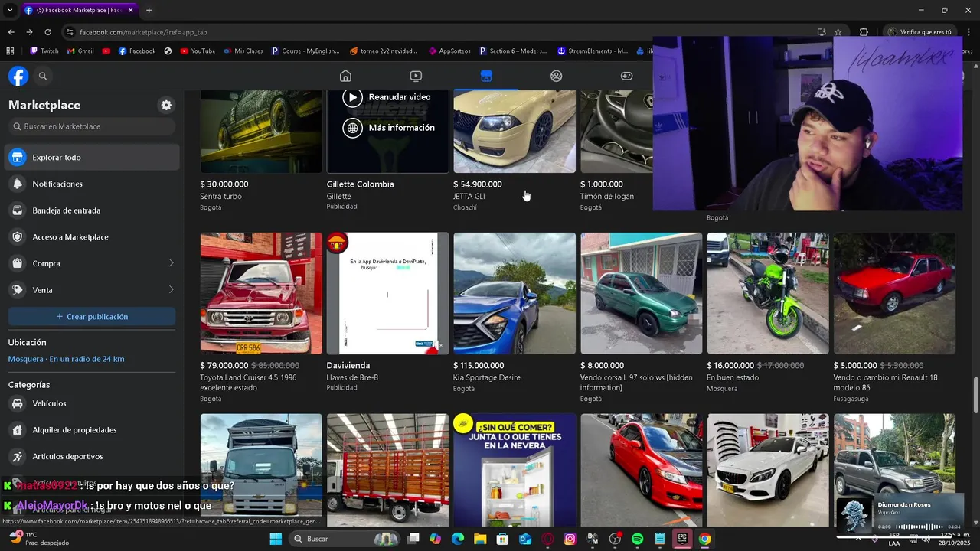
Task: Select Facebook Marketplace browser tab
Action: [x=79, y=10]
